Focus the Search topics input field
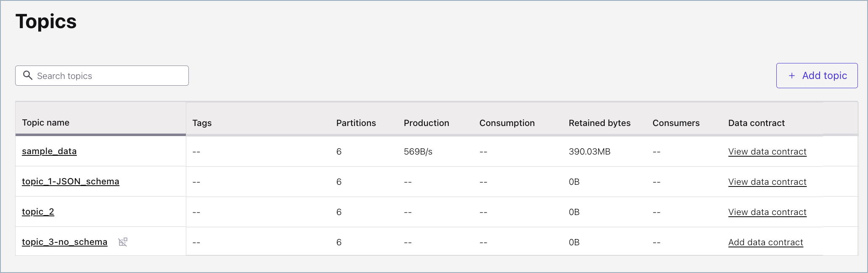The height and width of the screenshot is (273, 868). point(109,76)
